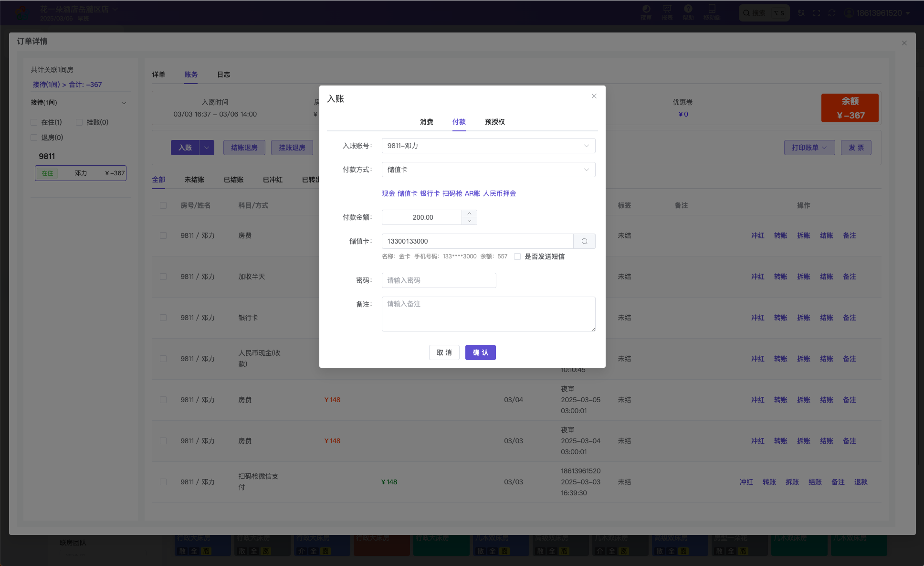Open the 日志 tab
924x566 pixels.
point(223,75)
